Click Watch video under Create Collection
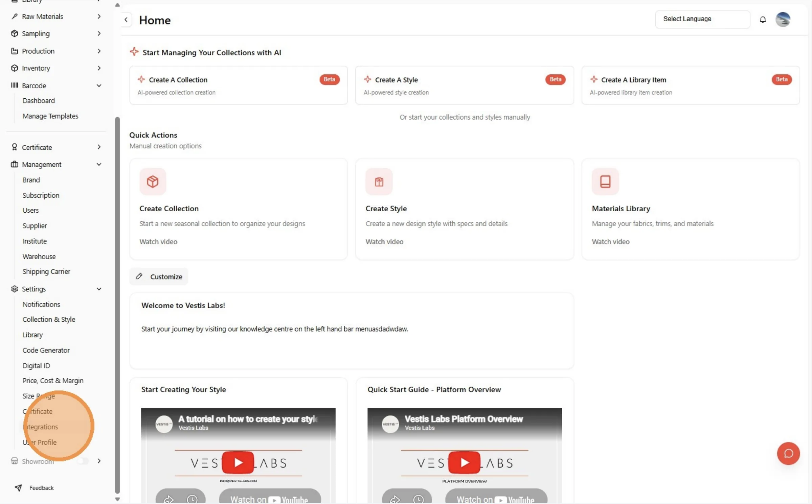812x504 pixels. point(158,241)
